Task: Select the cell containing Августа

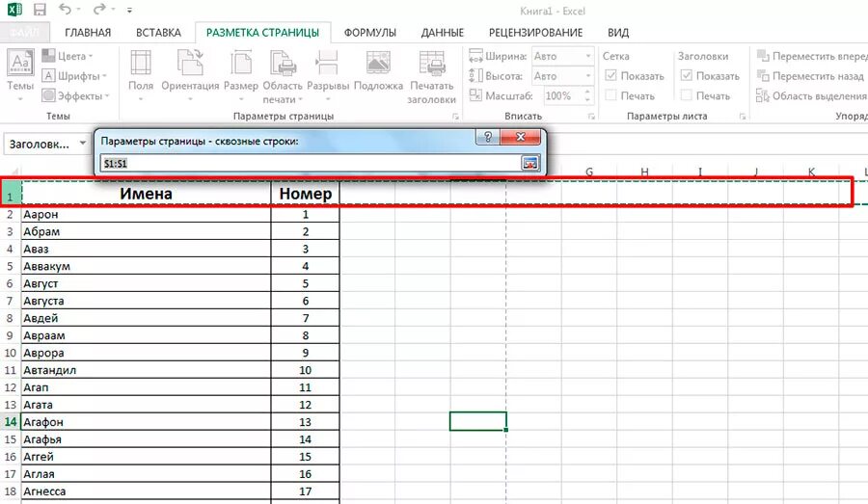Action: 147,301
